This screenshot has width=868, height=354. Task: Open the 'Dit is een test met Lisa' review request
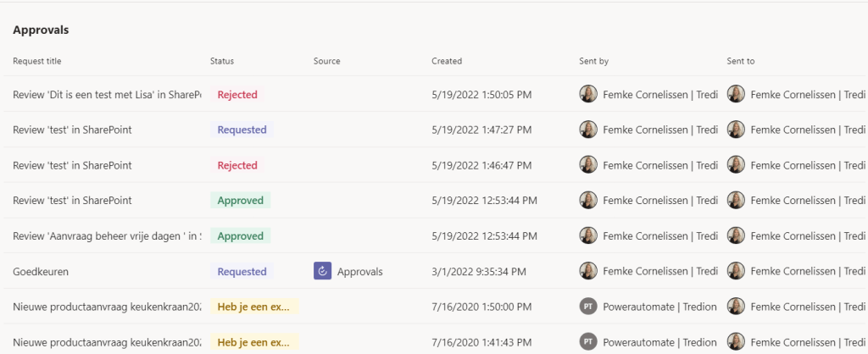tap(106, 95)
